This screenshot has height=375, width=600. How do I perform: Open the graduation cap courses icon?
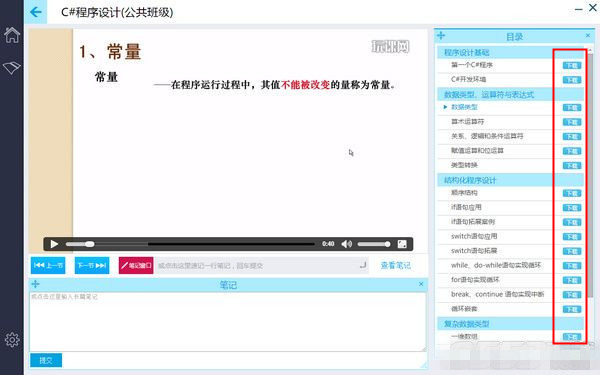[x=12, y=67]
